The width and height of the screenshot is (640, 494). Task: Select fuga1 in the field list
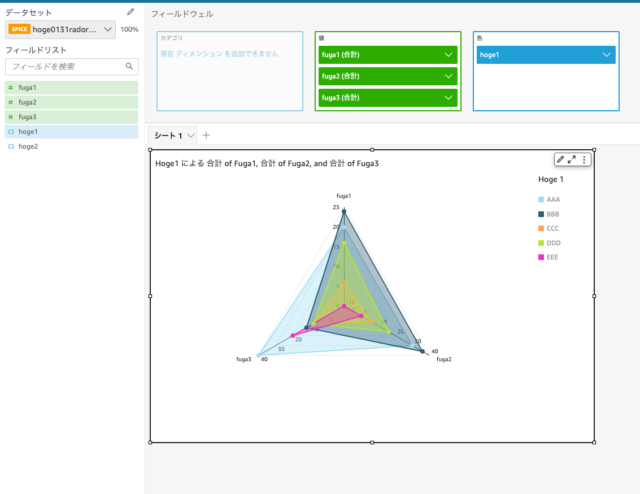tap(71, 87)
